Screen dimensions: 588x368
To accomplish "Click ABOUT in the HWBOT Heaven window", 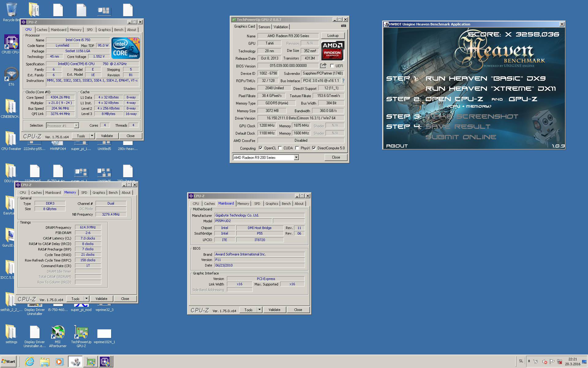I will [x=397, y=146].
